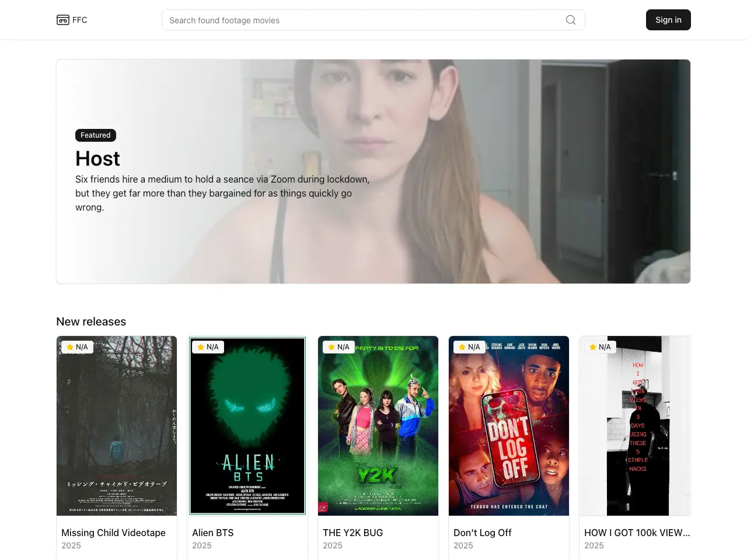Click the Alien BTS title text

pyautogui.click(x=213, y=533)
